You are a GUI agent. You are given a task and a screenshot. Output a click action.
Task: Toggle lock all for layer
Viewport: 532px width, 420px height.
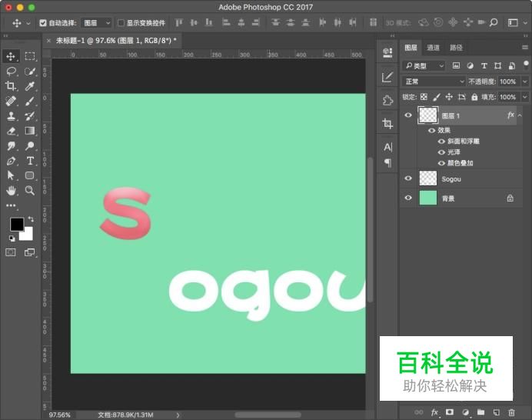pos(474,97)
